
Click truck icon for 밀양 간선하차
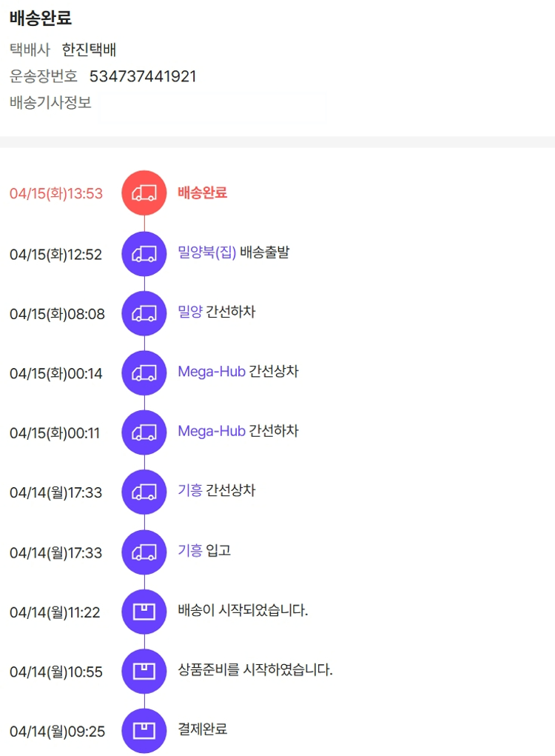click(x=144, y=313)
